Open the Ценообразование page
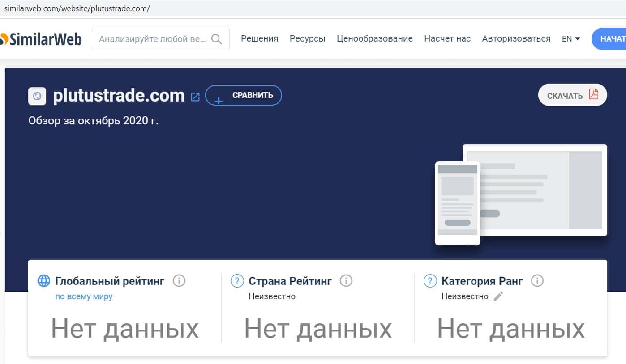 point(375,39)
